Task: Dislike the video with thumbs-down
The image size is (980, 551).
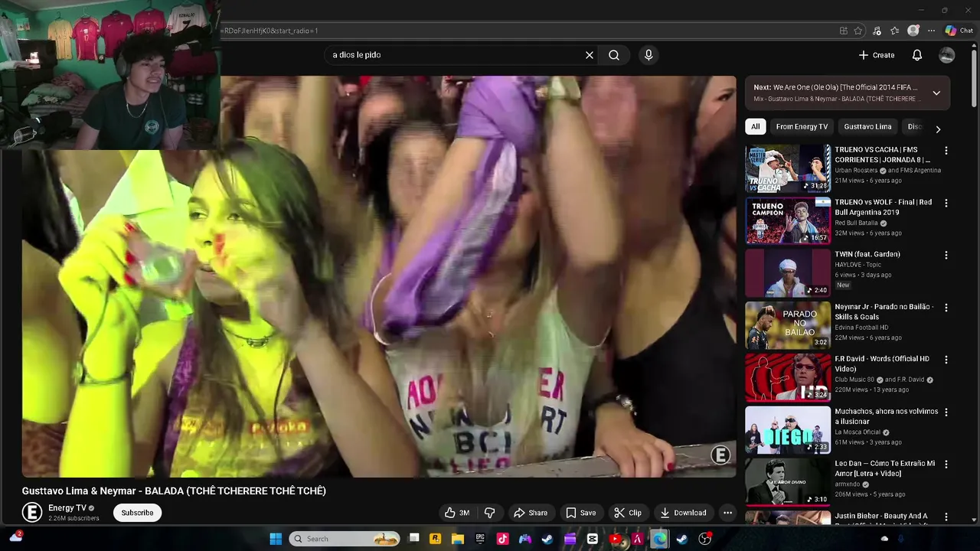Action: [x=490, y=513]
